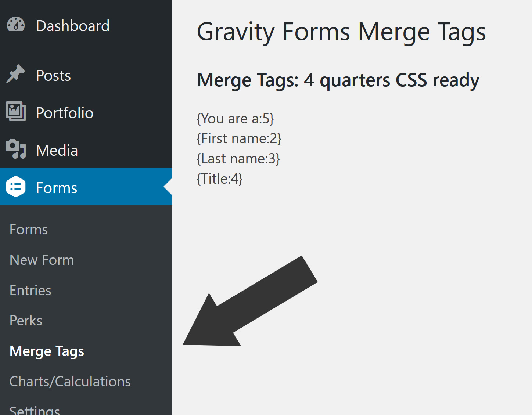The height and width of the screenshot is (415, 532).
Task: Go to Charts/Calculations page
Action: [70, 382]
